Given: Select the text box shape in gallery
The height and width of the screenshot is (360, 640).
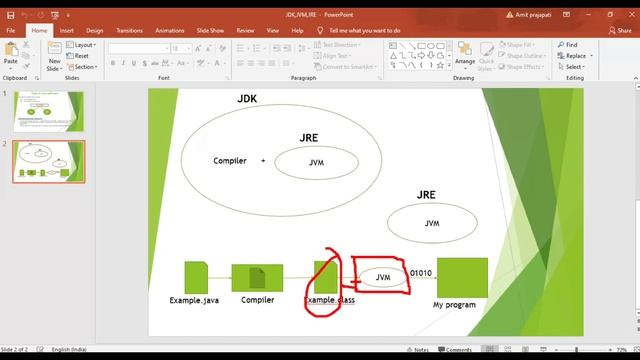Looking at the screenshot, I should (x=393, y=46).
